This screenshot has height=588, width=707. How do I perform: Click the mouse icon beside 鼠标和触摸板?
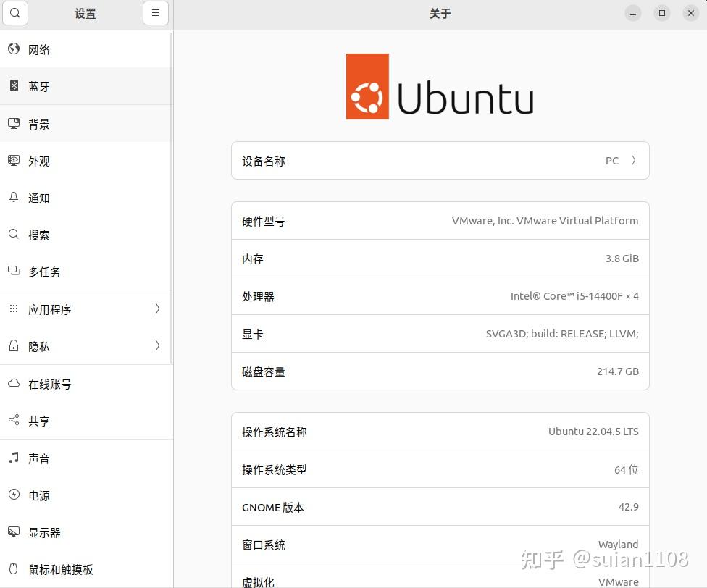click(x=14, y=568)
